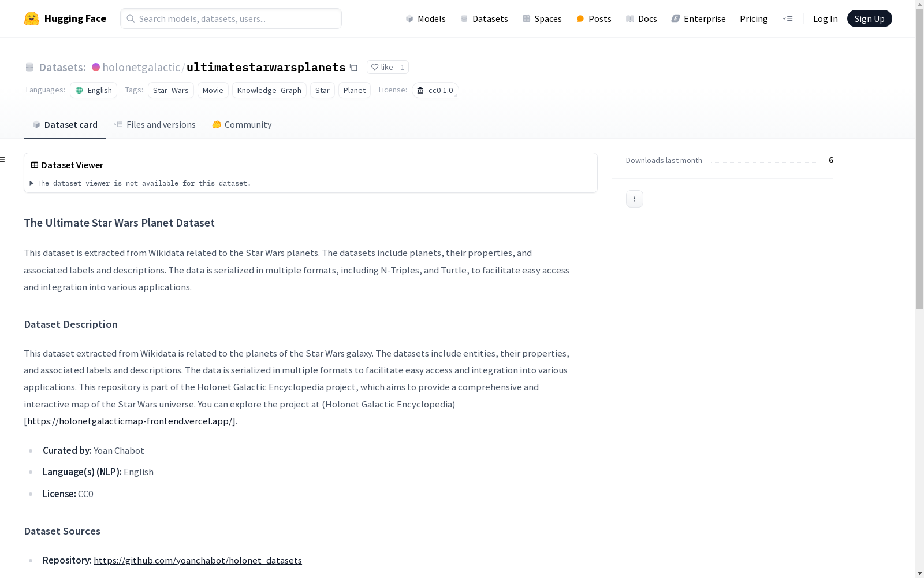Click the scrollbar up arrow
The image size is (924, 578).
click(919, 4)
